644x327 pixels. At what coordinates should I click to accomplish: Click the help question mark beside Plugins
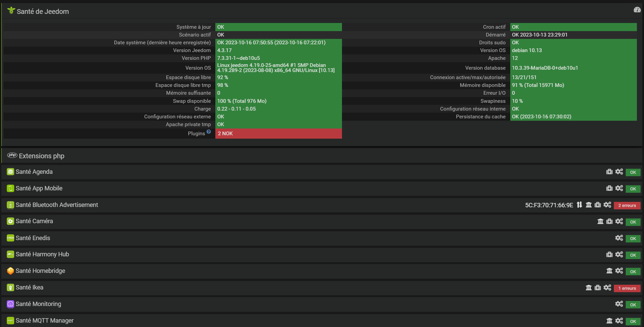[209, 132]
